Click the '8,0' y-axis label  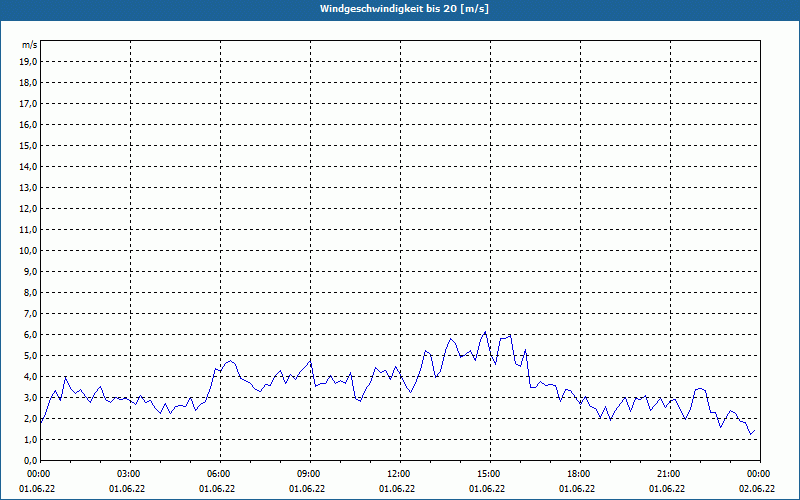point(30,292)
